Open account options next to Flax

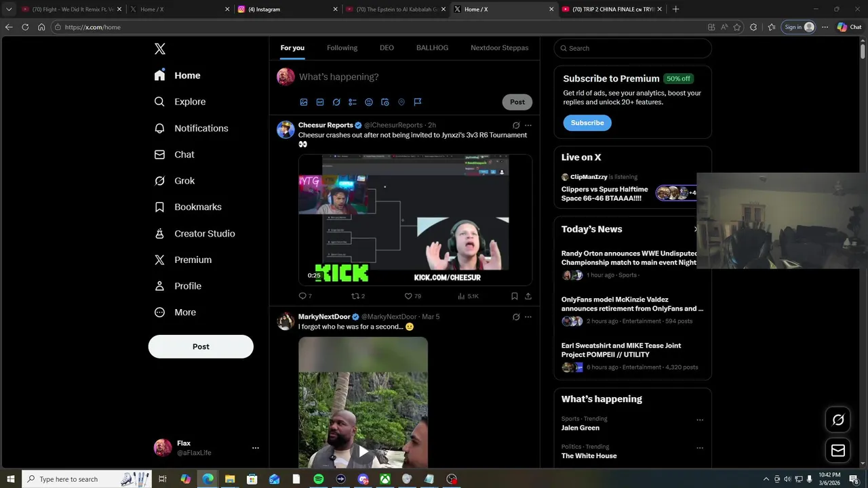[x=256, y=448]
